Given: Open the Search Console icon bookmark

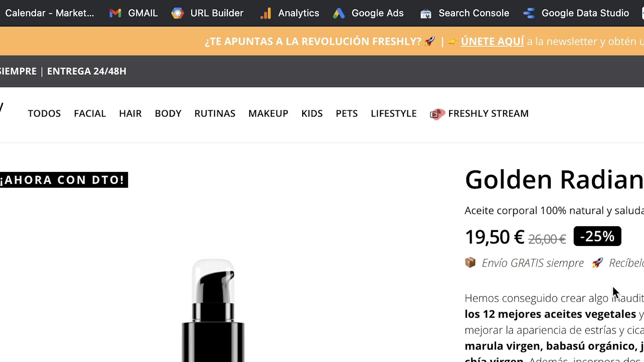Looking at the screenshot, I should coord(426,14).
